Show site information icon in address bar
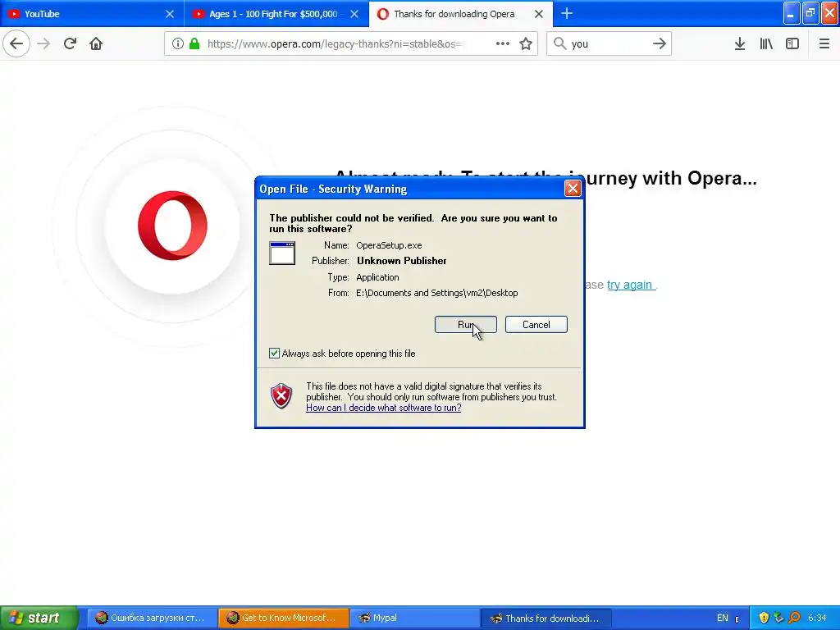 click(x=178, y=43)
